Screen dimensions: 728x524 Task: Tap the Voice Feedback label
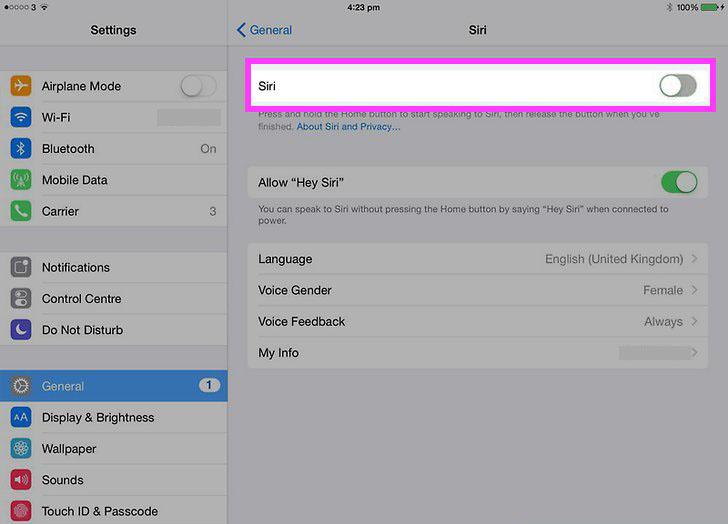tap(301, 321)
